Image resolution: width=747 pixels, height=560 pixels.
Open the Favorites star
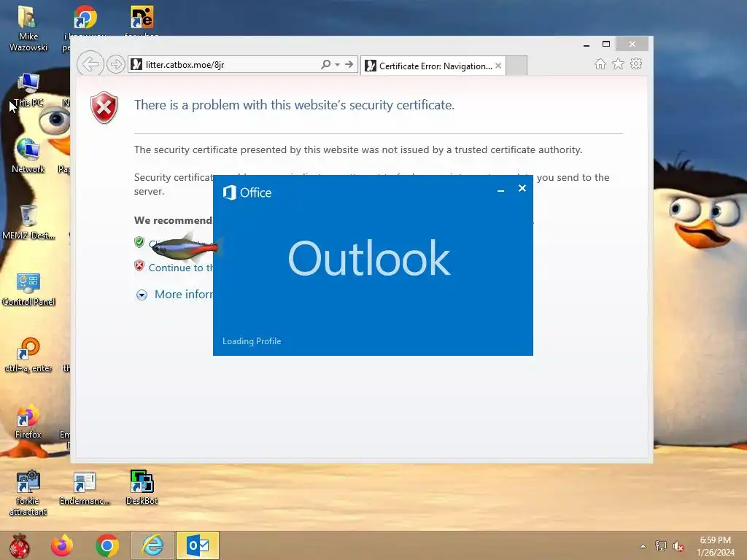(618, 64)
